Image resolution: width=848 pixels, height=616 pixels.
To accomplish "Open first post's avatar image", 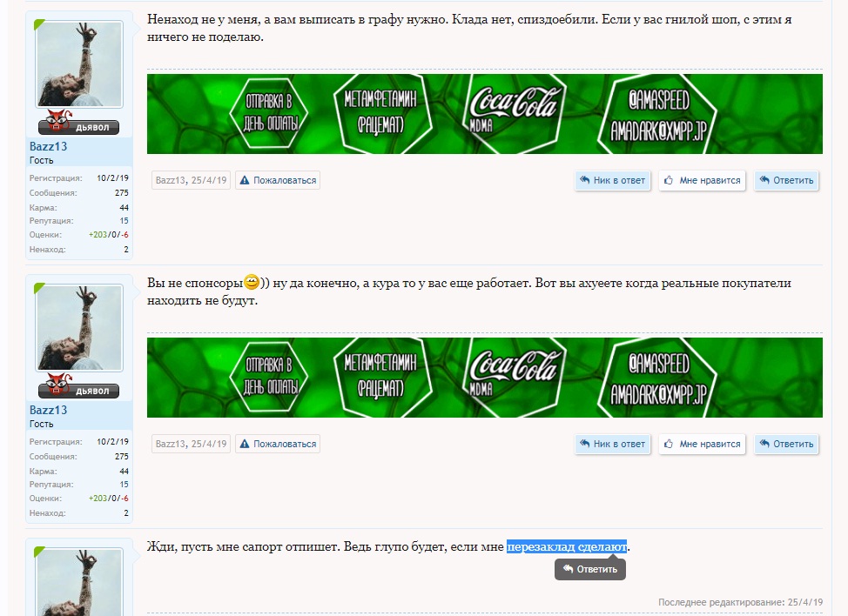I will click(x=79, y=64).
